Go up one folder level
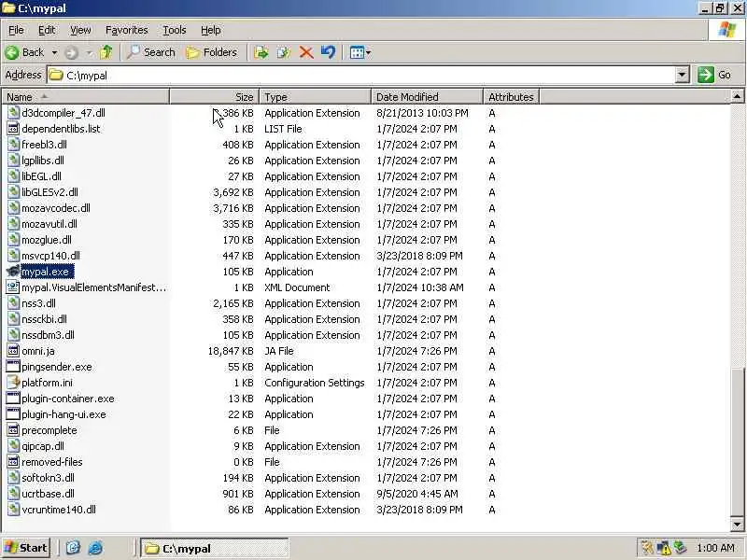This screenshot has height=560, width=747. pyautogui.click(x=106, y=52)
